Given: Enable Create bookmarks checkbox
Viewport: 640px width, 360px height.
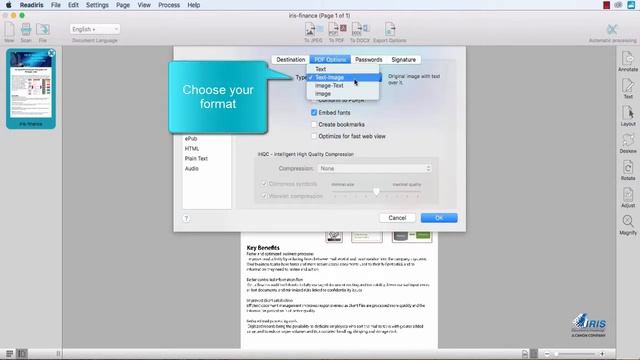Looking at the screenshot, I should click(314, 124).
